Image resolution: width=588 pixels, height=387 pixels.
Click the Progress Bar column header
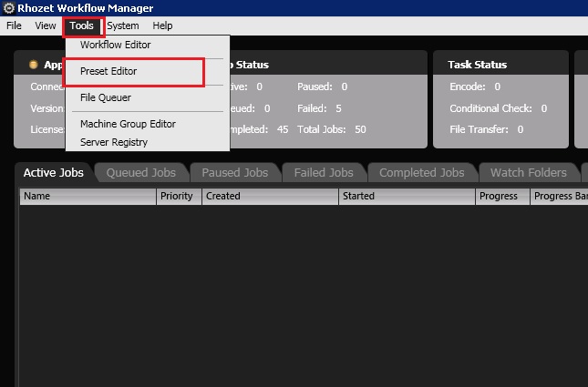click(x=559, y=197)
